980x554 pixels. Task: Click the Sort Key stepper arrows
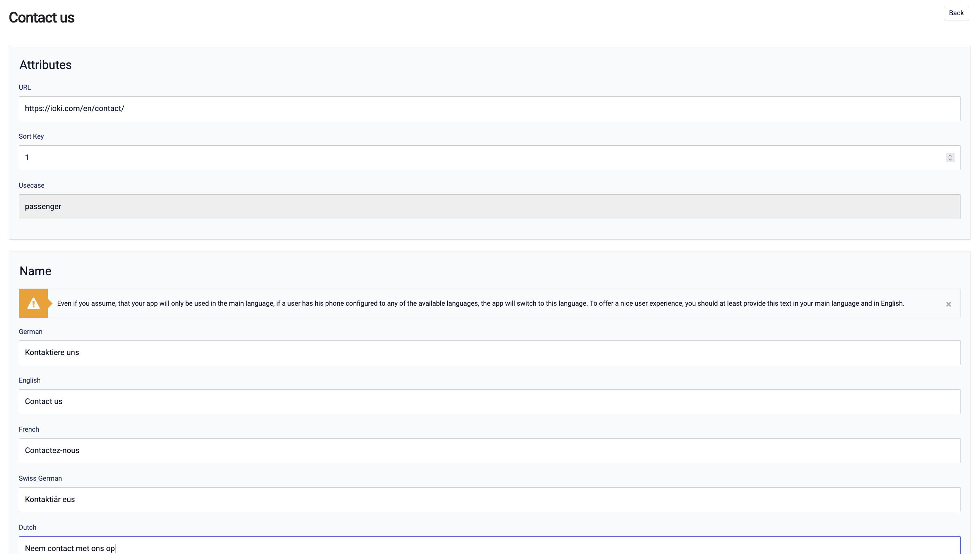(x=950, y=158)
